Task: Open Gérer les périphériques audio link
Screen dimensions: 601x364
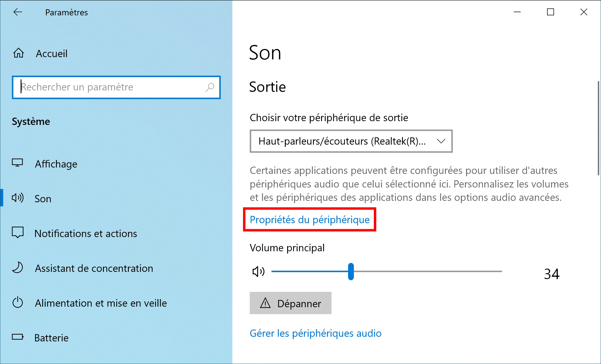Action: click(x=316, y=333)
